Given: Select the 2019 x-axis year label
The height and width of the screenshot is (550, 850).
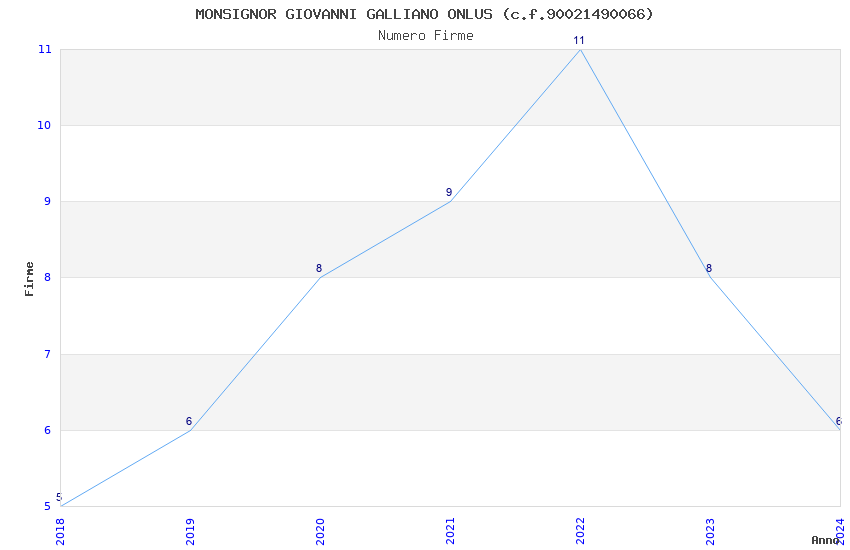Looking at the screenshot, I should click(190, 531).
